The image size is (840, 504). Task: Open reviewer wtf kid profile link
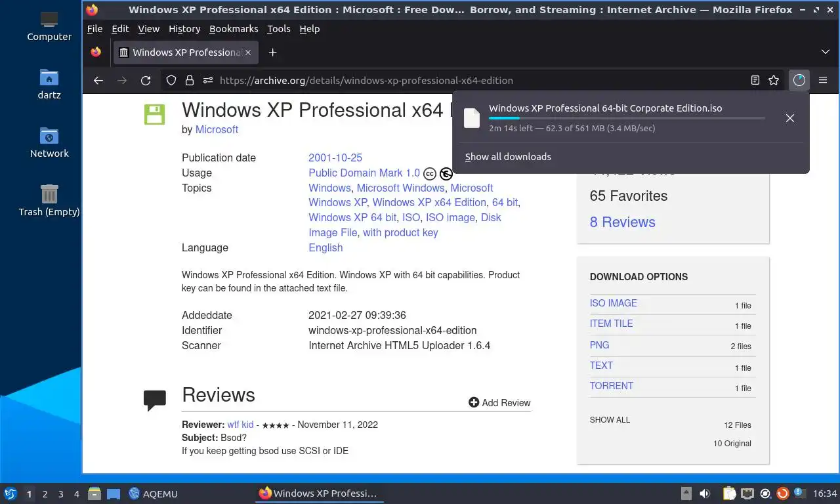click(x=240, y=425)
